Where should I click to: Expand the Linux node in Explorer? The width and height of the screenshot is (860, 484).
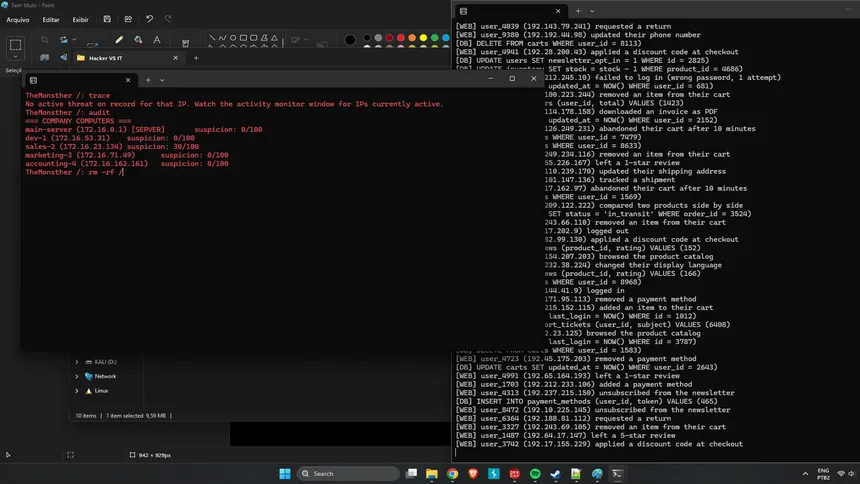tap(77, 391)
